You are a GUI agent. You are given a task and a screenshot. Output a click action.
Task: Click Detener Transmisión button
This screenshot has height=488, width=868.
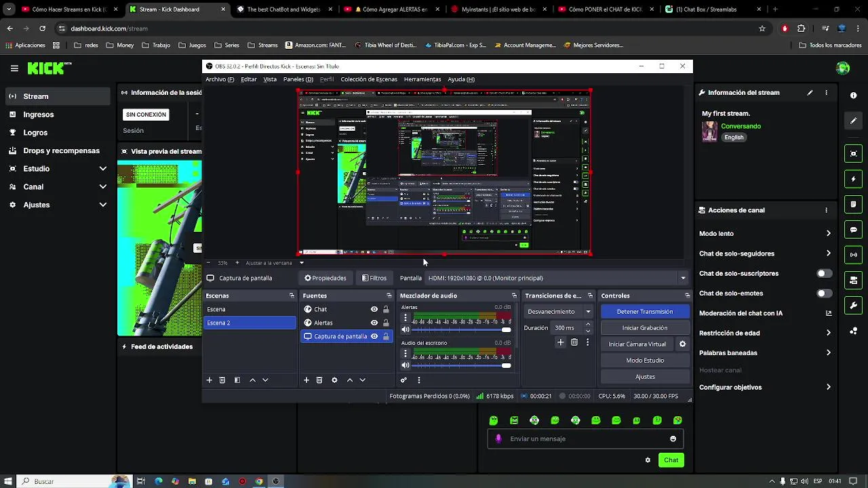point(645,312)
